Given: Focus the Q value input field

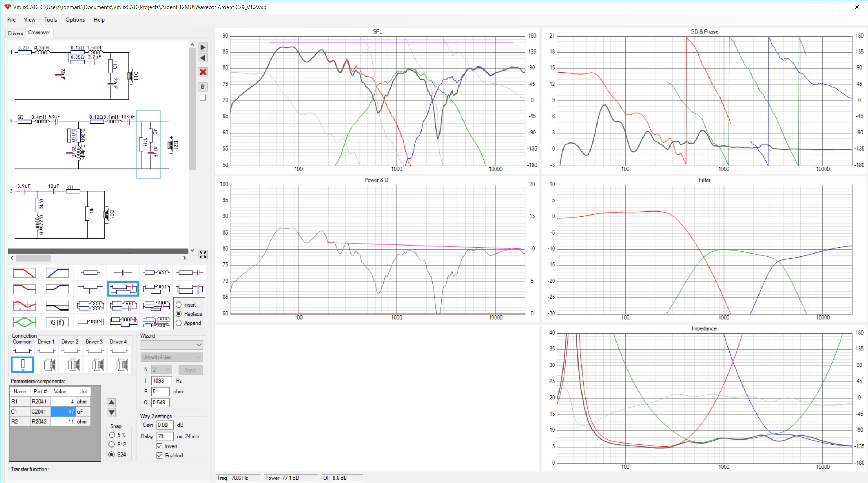Looking at the screenshot, I should point(161,403).
